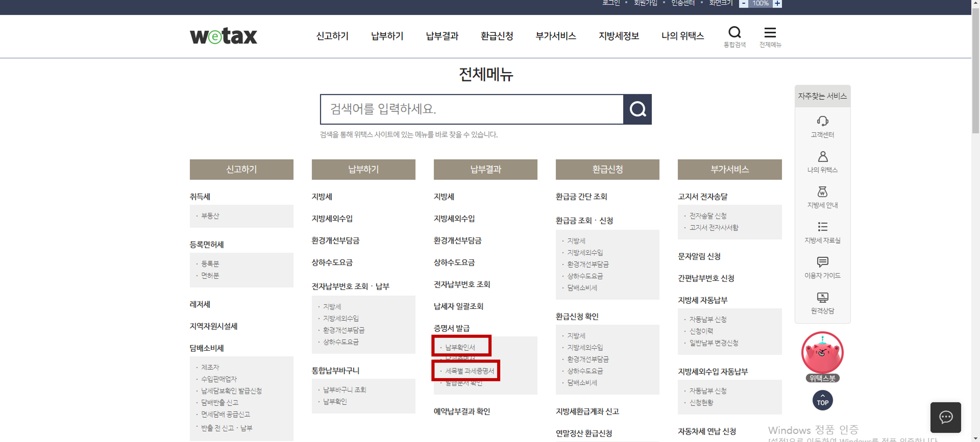980x442 pixels.
Task: Decrease screen size with minus button
Action: pyautogui.click(x=743, y=3)
